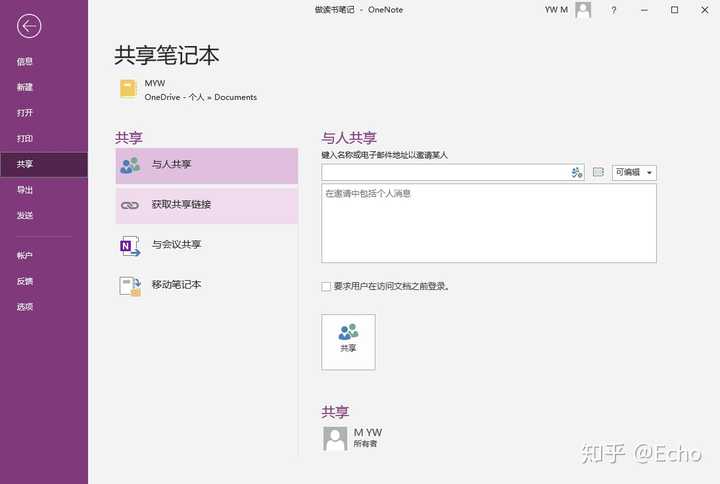Click the OneNote meeting share icon

click(130, 246)
